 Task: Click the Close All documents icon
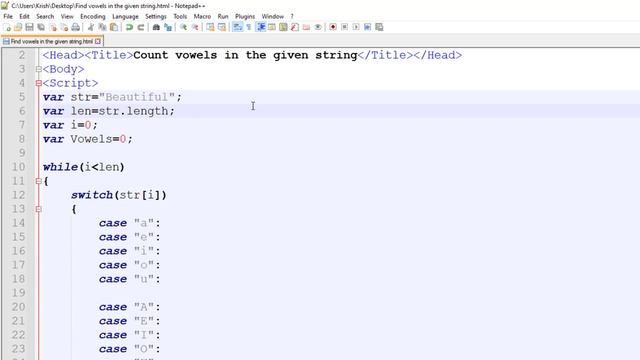point(64,27)
